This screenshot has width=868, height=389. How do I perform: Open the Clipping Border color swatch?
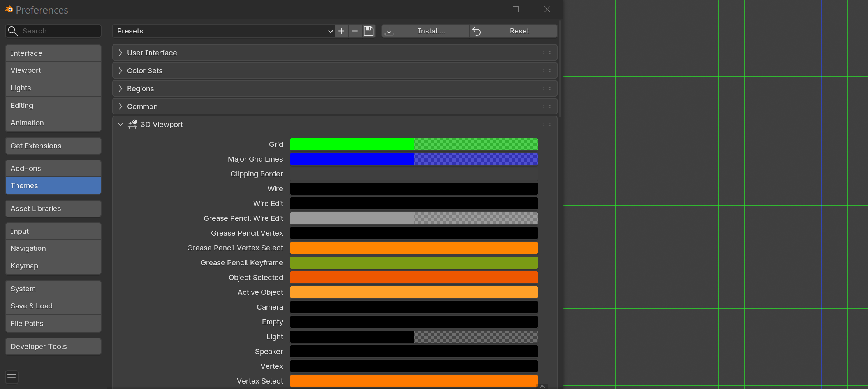coord(414,174)
